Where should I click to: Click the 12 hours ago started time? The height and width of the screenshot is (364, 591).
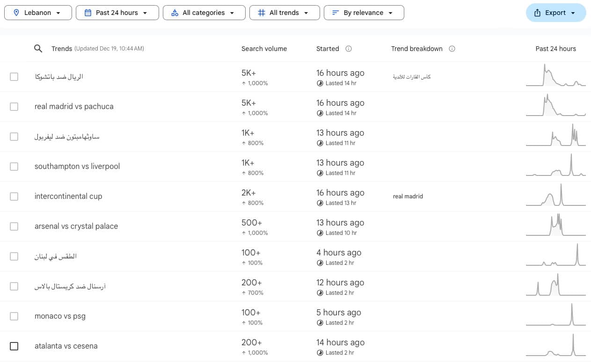[x=340, y=283]
